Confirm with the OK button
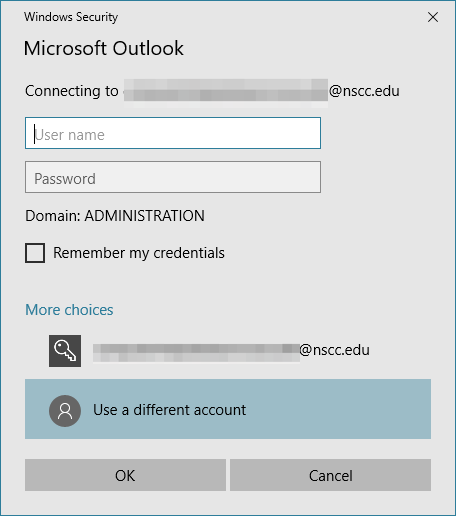The image size is (456, 516). (x=125, y=475)
